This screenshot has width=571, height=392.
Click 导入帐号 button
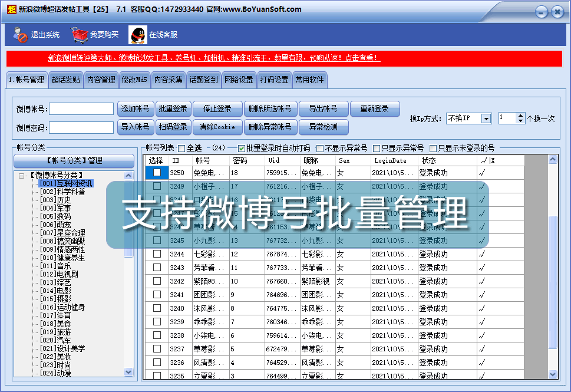136,127
